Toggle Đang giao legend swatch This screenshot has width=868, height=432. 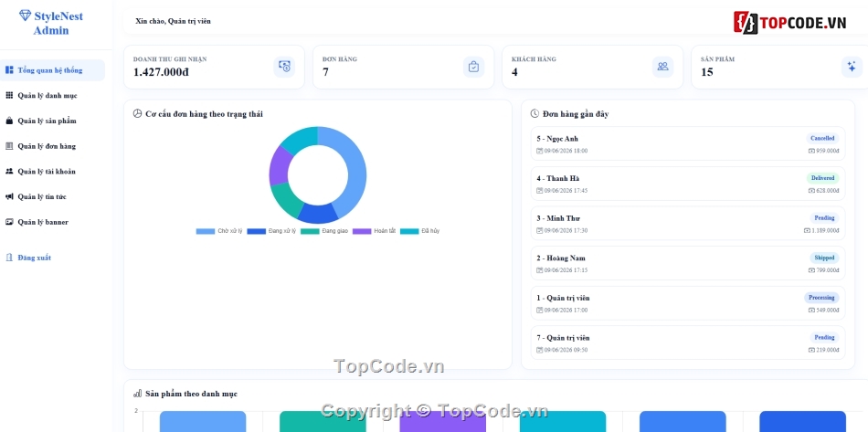tap(310, 231)
